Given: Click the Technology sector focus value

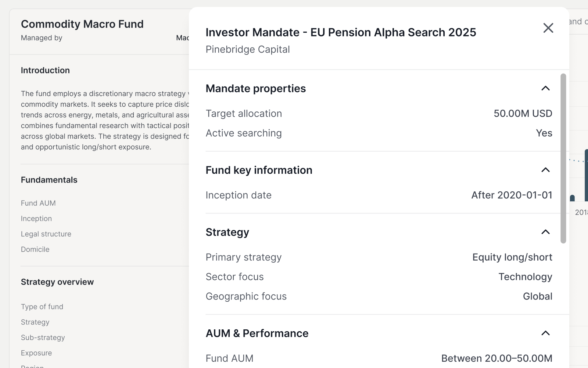Looking at the screenshot, I should pyautogui.click(x=525, y=277).
